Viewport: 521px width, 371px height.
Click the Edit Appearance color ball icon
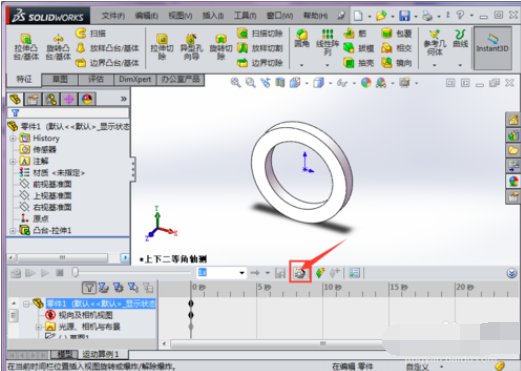(366, 82)
